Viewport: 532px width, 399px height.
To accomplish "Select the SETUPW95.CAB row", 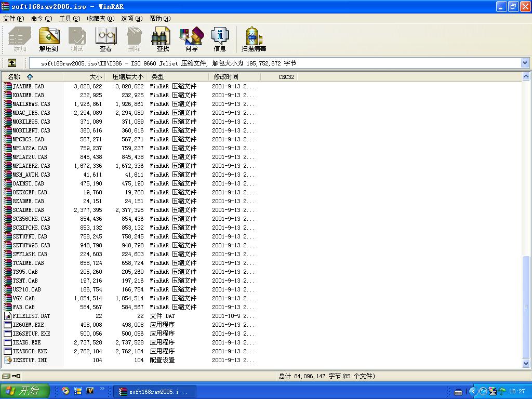I will (129, 245).
